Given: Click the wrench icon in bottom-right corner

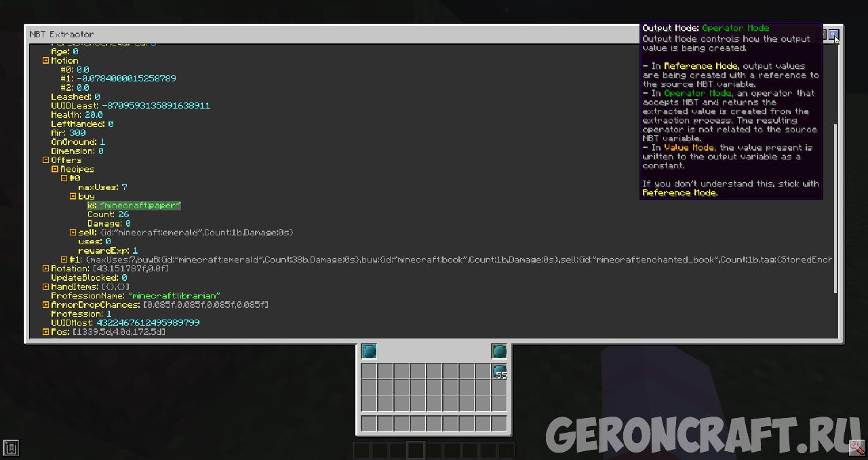Looking at the screenshot, I should click(857, 448).
